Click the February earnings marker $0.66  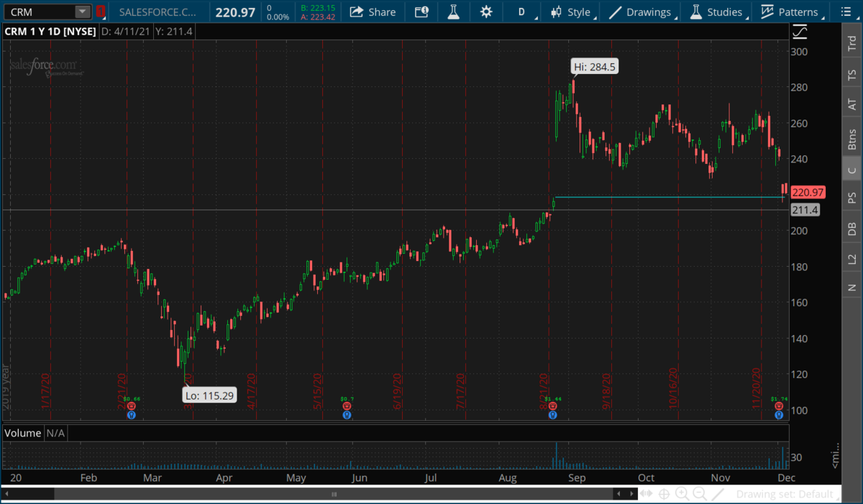pyautogui.click(x=131, y=407)
